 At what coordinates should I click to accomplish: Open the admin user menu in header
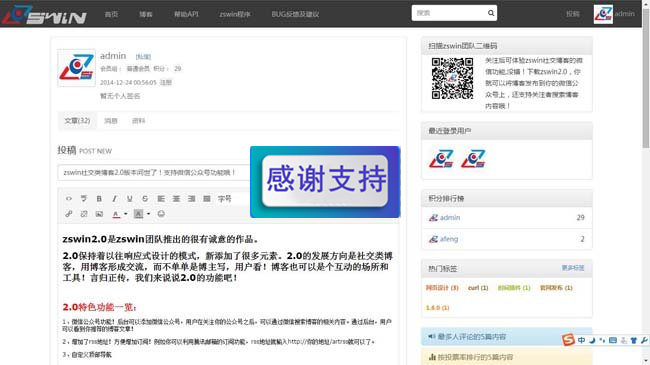tap(624, 14)
